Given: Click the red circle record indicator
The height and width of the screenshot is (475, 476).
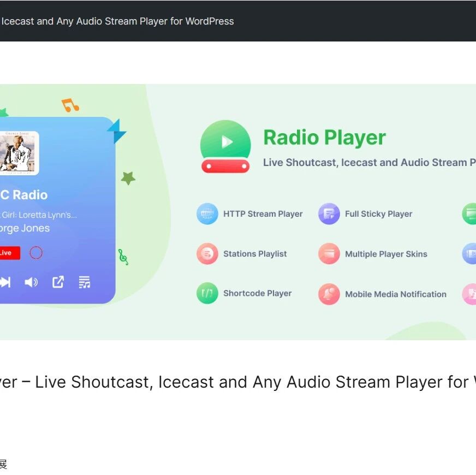Looking at the screenshot, I should [36, 253].
